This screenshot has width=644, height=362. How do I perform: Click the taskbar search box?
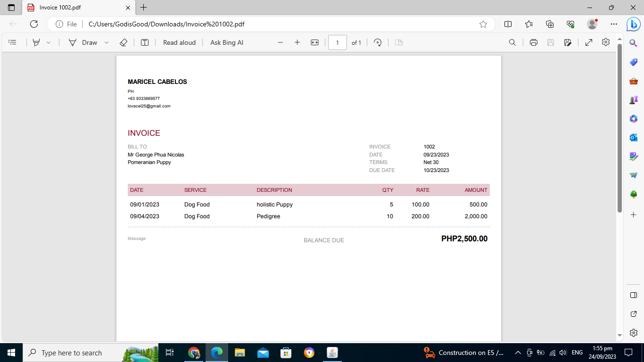(91, 353)
